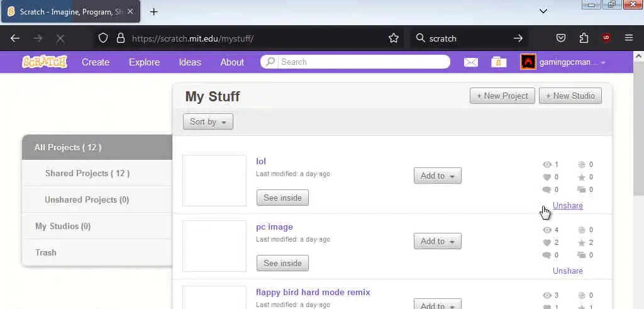Click the loves heart icon for pc image
644x309 pixels.
click(x=547, y=242)
